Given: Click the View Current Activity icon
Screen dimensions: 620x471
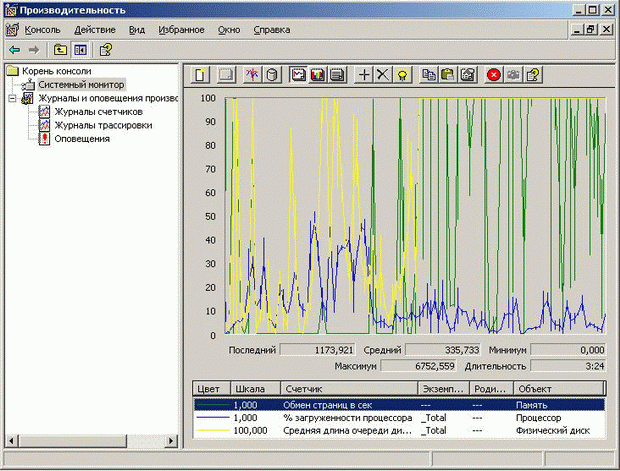Looking at the screenshot, I should pos(252,74).
